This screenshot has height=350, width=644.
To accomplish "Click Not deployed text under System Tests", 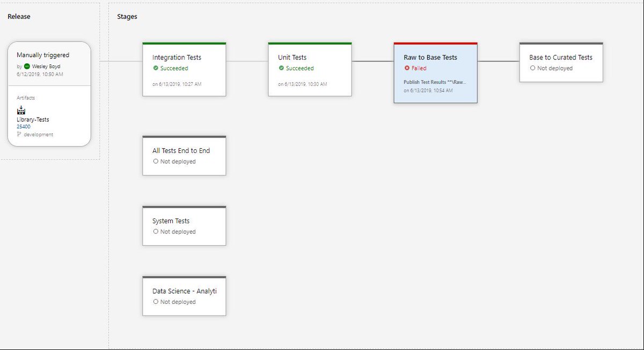I will [178, 231].
